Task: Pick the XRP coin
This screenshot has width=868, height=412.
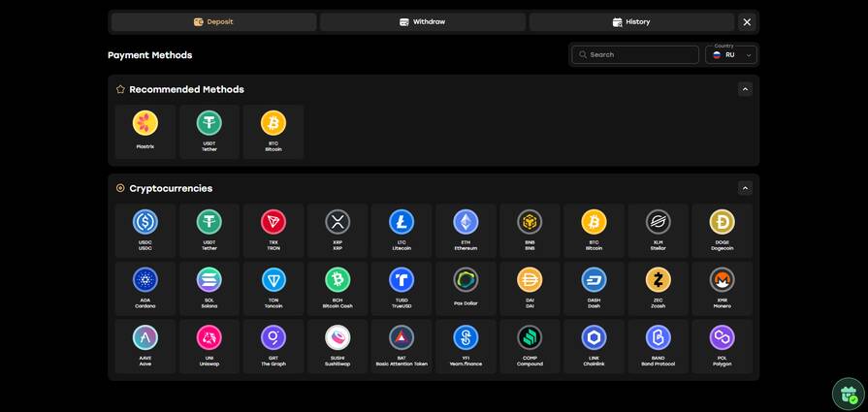Action: (x=338, y=230)
